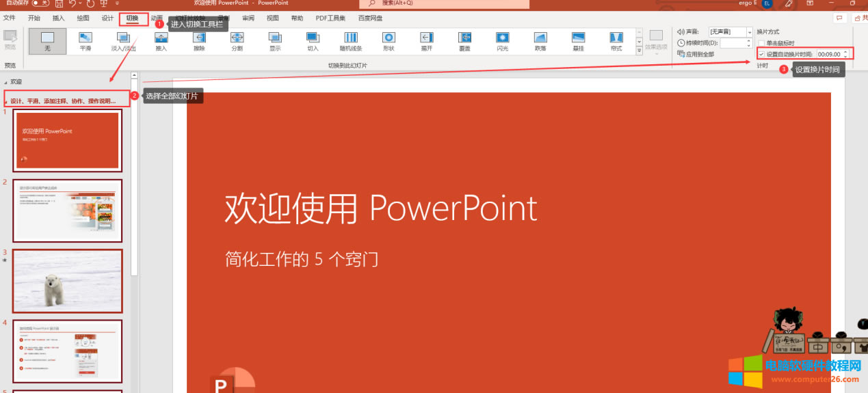Apply the 随机线条 transition effect
Image resolution: width=868 pixels, height=393 pixels.
pos(351,40)
